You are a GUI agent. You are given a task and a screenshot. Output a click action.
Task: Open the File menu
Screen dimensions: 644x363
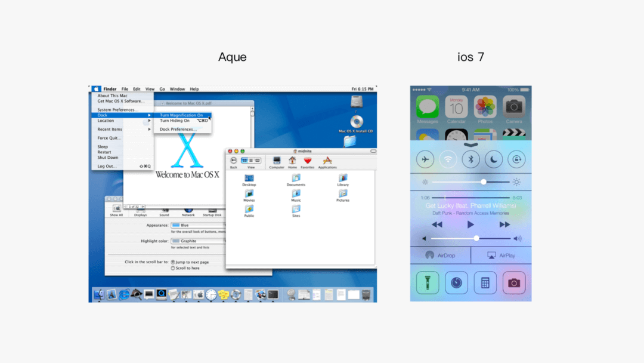(x=125, y=89)
